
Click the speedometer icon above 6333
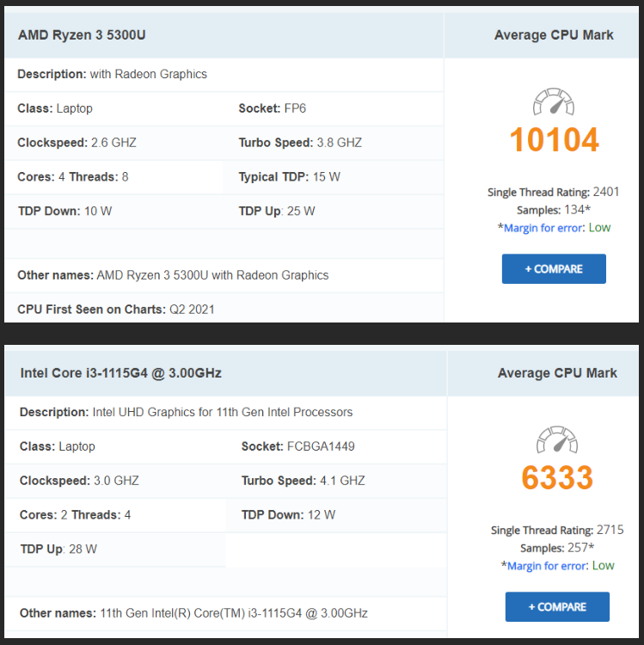557,440
